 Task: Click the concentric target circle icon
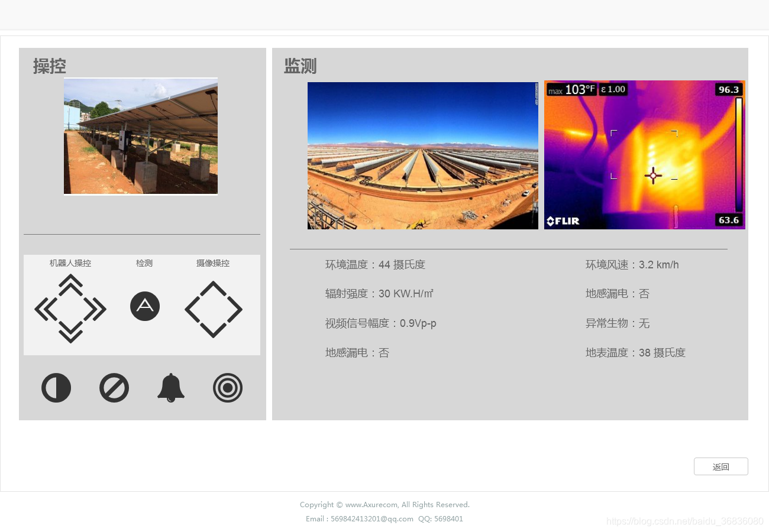click(228, 388)
